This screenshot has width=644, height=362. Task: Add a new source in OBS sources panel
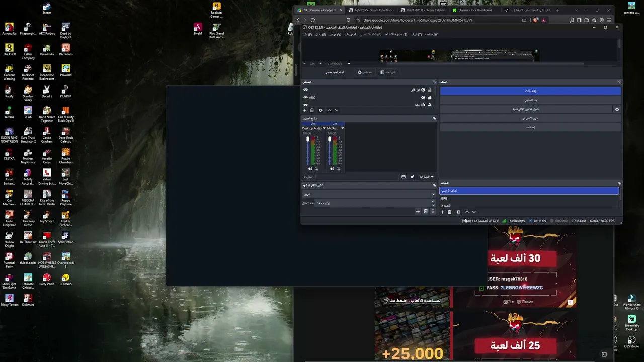(304, 110)
